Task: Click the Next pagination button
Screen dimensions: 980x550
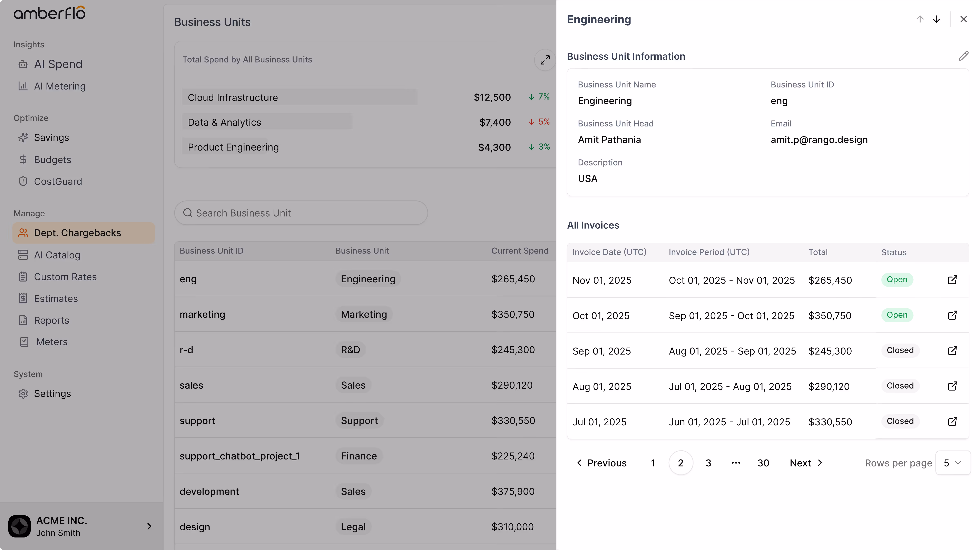Action: tap(806, 463)
